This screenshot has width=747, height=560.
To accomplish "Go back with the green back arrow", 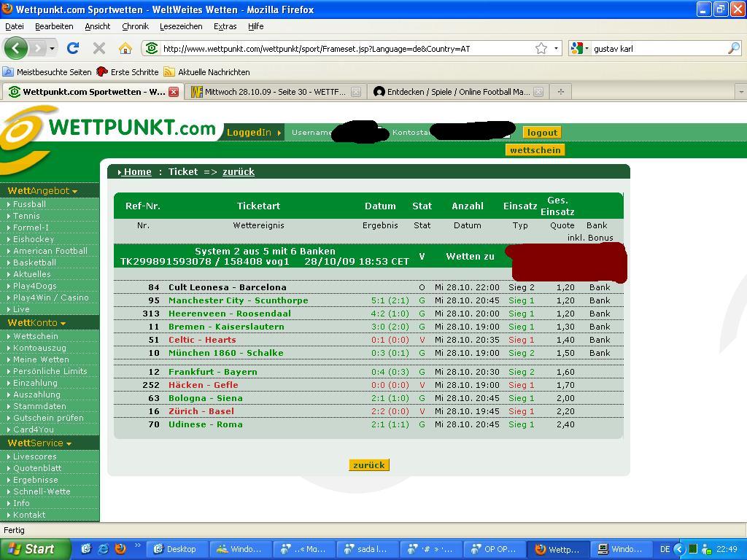I will pos(16,48).
